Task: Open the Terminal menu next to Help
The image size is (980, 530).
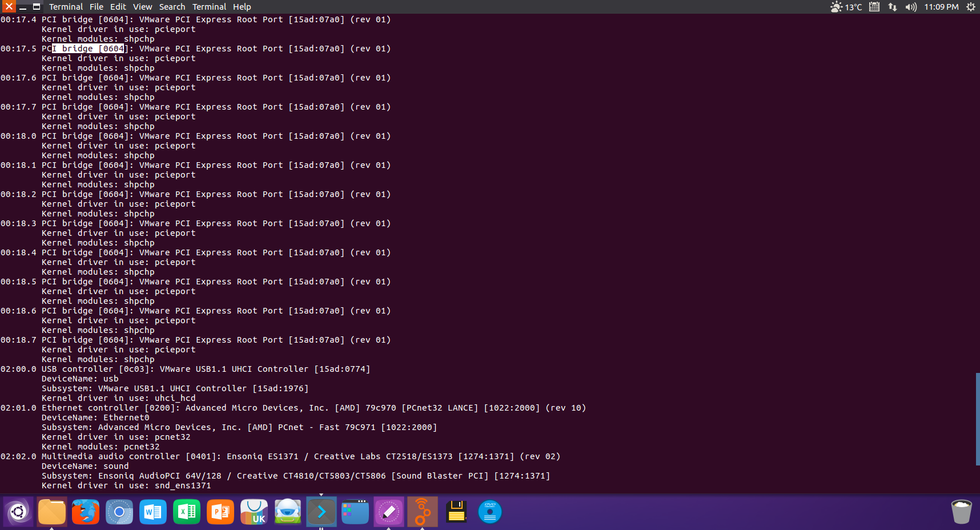Action: (209, 7)
